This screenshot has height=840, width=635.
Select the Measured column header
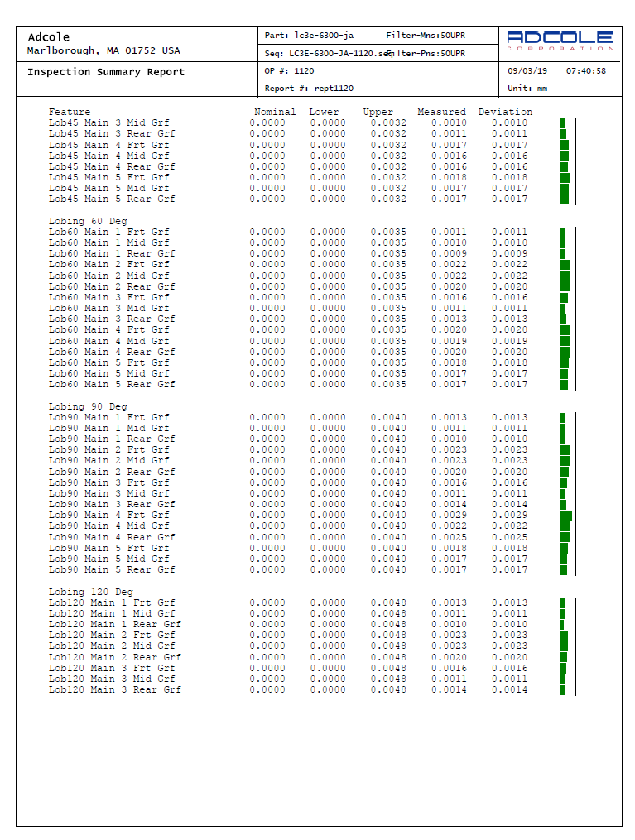point(441,112)
